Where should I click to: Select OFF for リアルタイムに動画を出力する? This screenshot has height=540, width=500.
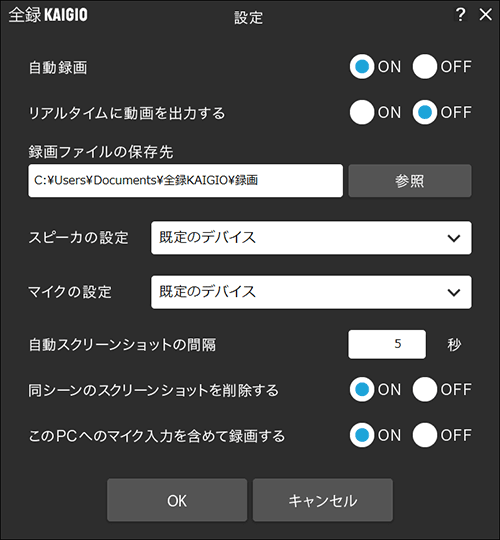425,112
